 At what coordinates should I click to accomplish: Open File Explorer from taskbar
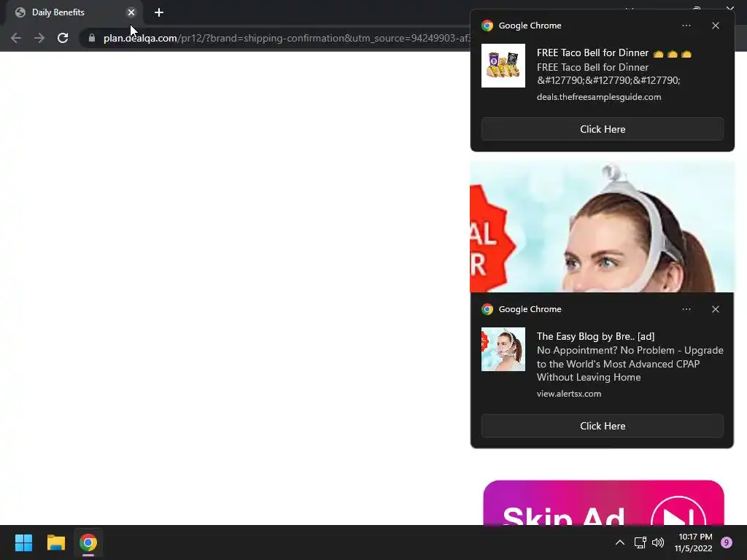click(55, 542)
